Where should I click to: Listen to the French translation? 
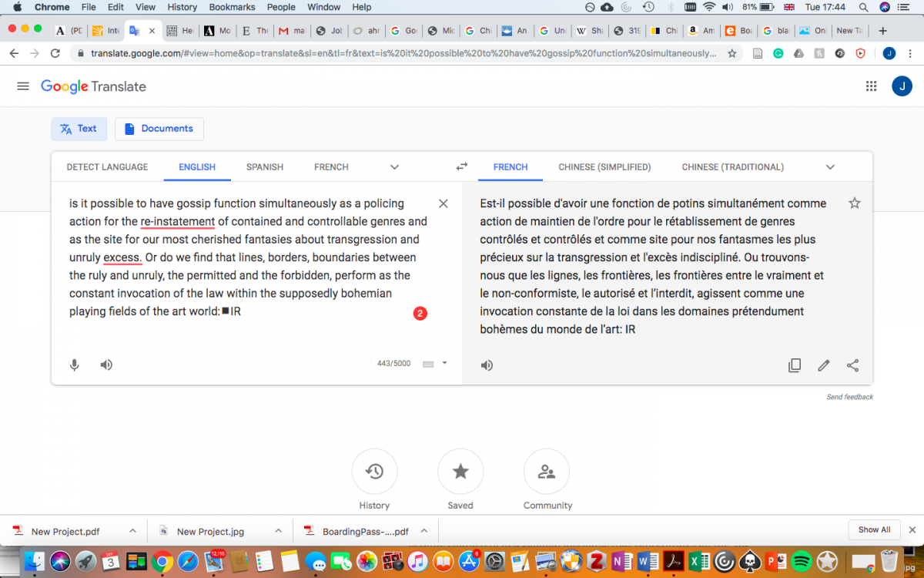coord(487,365)
